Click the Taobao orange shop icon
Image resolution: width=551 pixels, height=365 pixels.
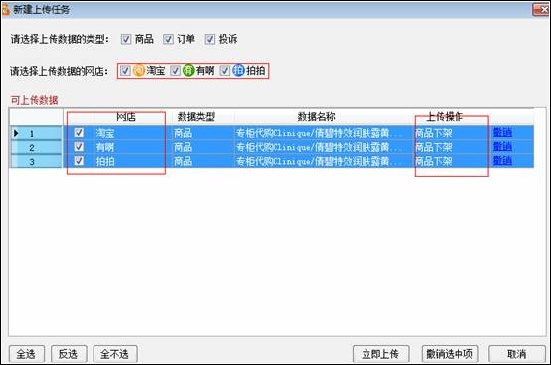139,71
